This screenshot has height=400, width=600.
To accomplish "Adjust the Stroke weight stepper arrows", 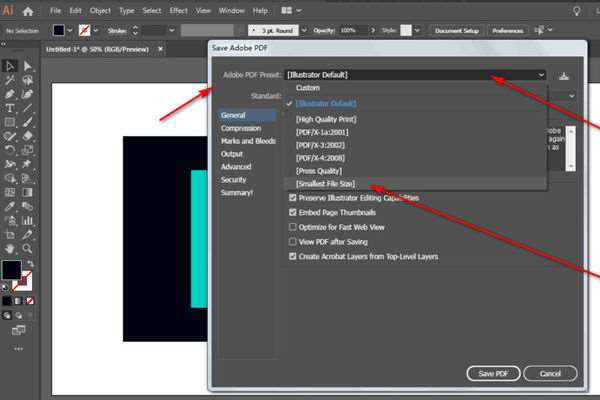I will click(135, 30).
